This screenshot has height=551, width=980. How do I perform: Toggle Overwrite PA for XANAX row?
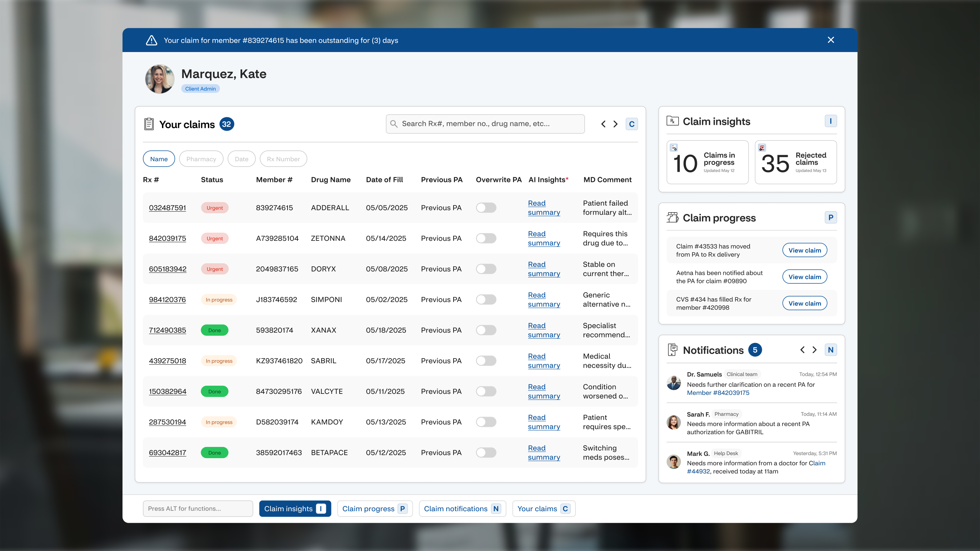[x=486, y=330]
